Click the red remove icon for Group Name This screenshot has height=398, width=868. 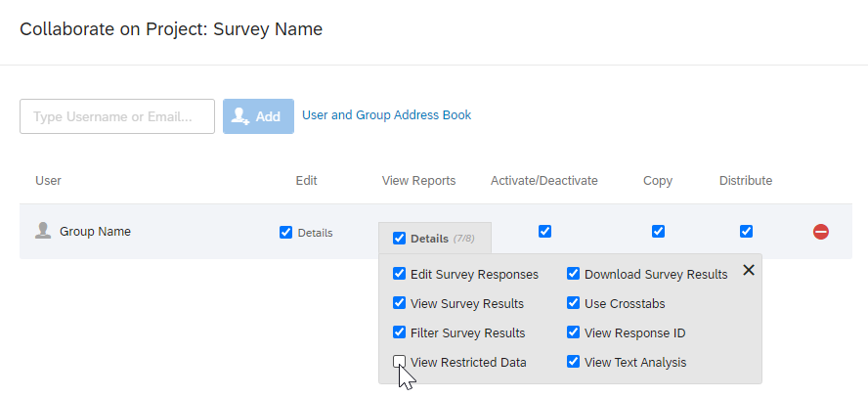click(x=820, y=232)
